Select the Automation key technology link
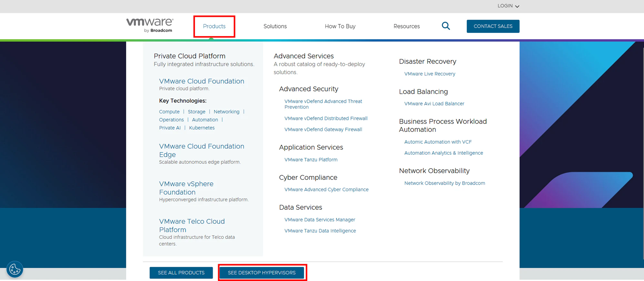This screenshot has height=281, width=644. 205,120
